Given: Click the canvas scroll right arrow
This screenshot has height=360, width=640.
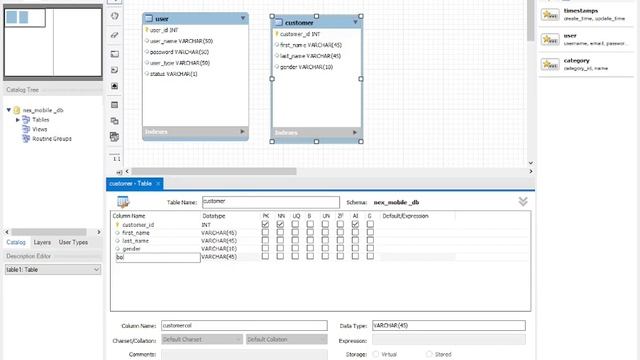Looking at the screenshot, I should (531, 171).
